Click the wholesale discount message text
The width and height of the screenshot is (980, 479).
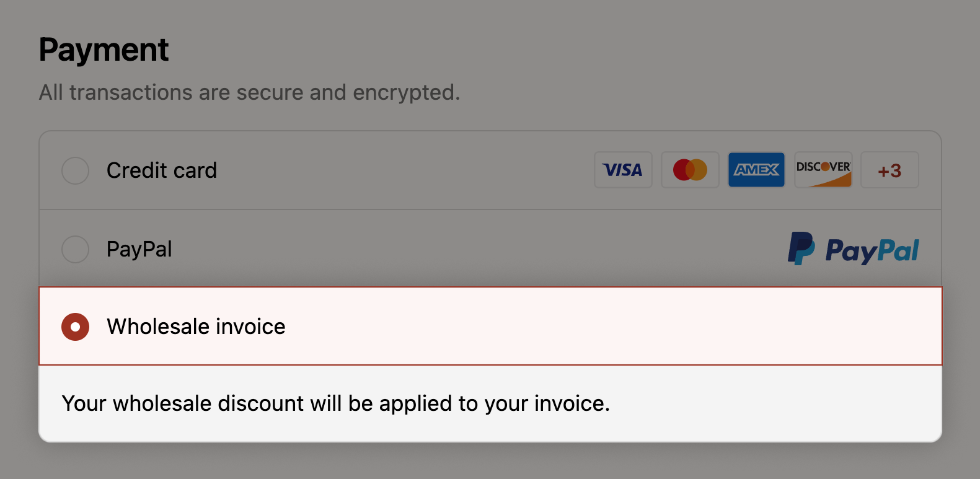click(336, 403)
